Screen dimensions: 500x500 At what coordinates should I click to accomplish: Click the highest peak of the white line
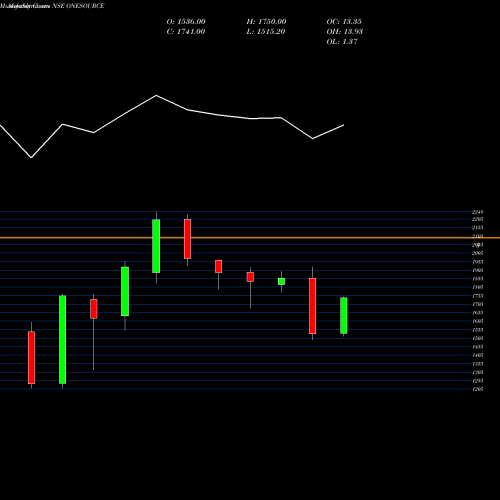[x=156, y=96]
